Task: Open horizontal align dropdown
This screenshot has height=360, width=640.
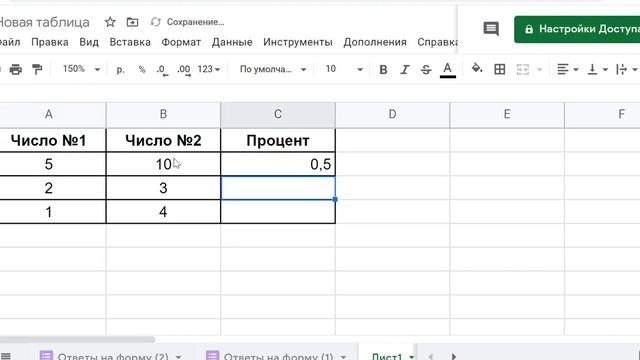Action: tap(567, 69)
